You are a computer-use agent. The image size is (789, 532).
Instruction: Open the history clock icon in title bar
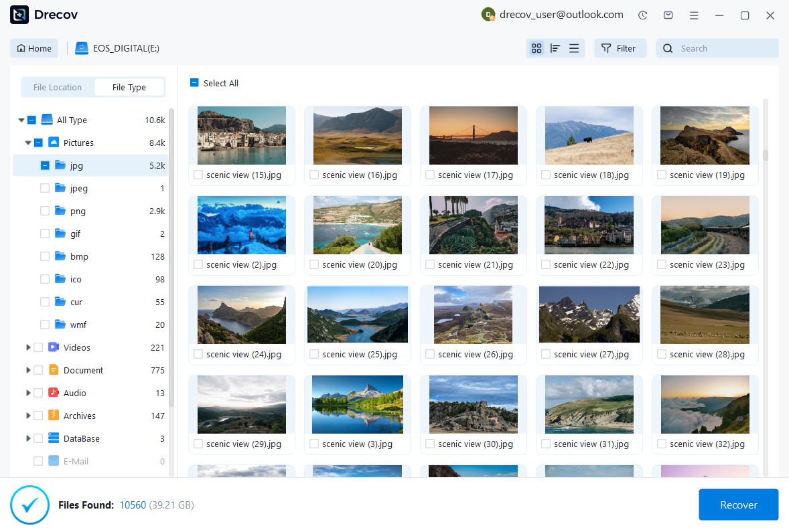pos(643,15)
